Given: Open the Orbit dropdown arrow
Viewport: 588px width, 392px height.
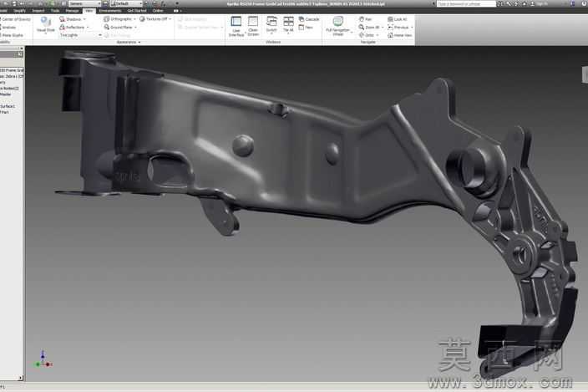Looking at the screenshot, I should tap(378, 35).
